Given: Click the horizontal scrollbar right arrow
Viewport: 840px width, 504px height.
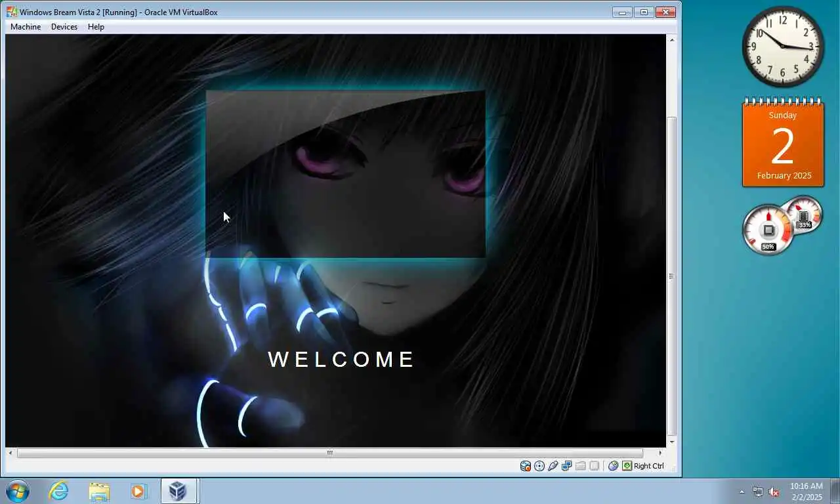Looking at the screenshot, I should [x=660, y=453].
